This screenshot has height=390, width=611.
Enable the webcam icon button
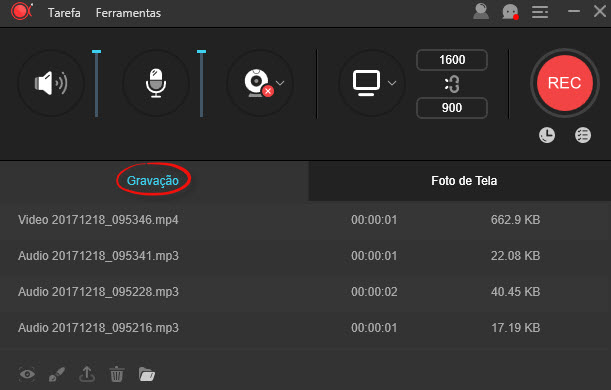258,83
